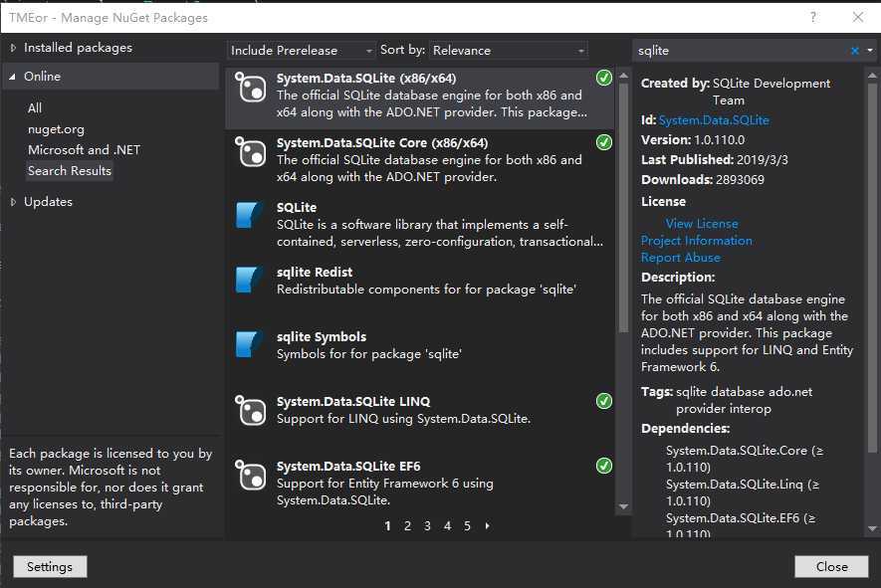
Task: Click the next page arrow in pager
Action: coord(487,526)
